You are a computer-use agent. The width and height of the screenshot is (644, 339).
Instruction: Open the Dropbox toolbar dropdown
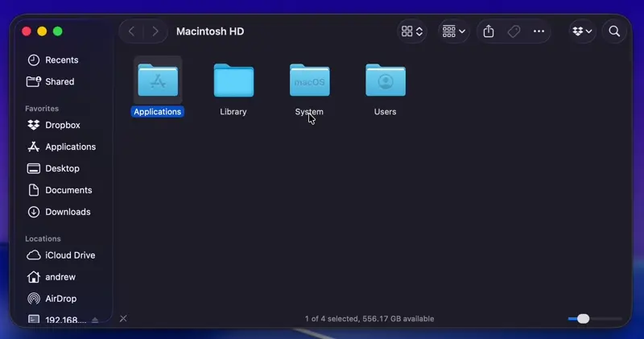coord(582,31)
